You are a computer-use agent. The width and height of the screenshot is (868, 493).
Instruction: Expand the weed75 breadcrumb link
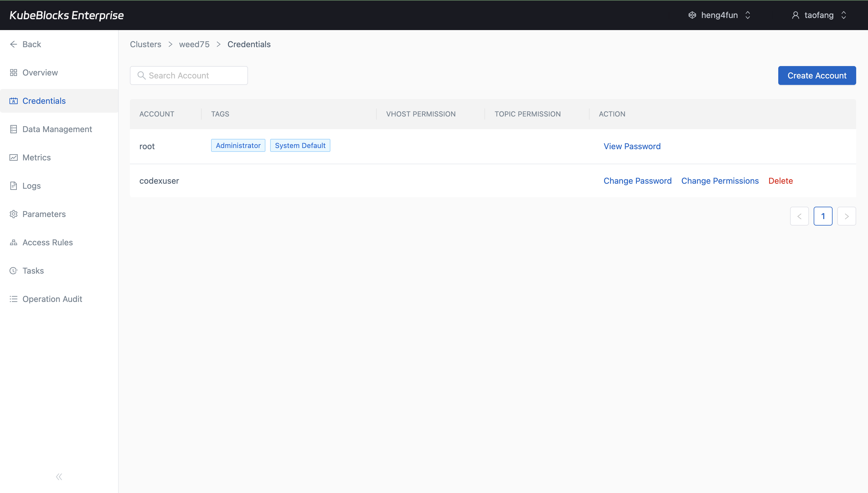click(194, 44)
